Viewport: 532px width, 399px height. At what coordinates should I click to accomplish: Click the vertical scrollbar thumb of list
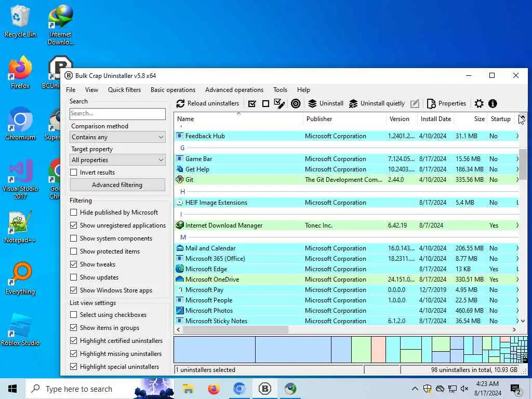pyautogui.click(x=523, y=165)
